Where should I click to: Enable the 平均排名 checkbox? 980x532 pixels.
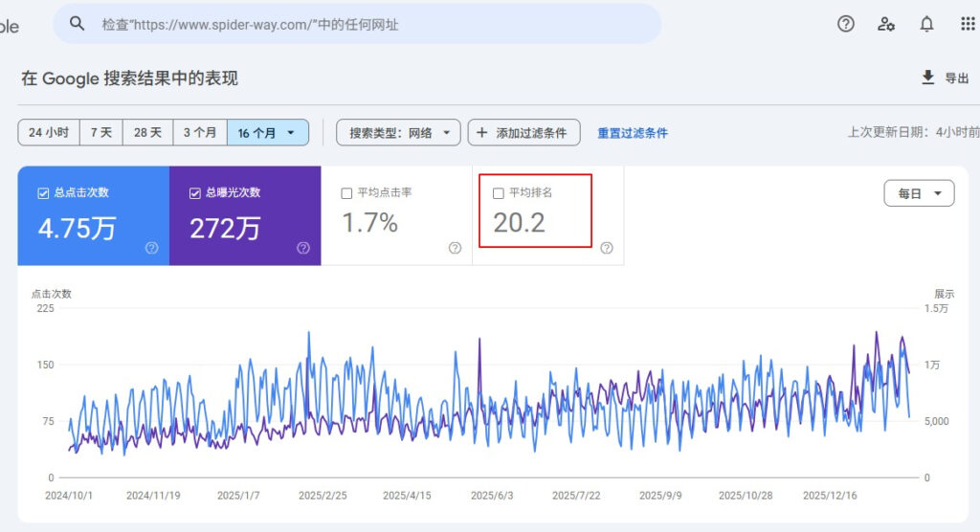pos(498,193)
